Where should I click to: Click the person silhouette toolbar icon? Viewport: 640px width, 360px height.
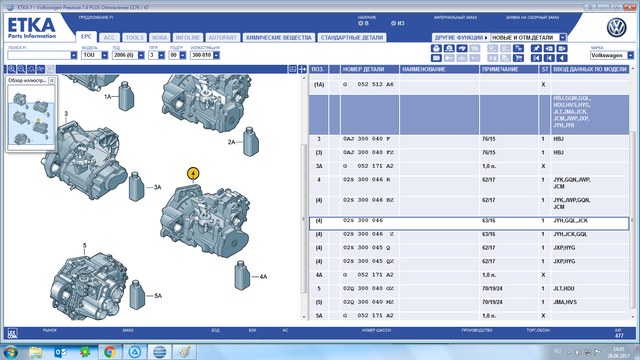pyautogui.click(x=449, y=48)
